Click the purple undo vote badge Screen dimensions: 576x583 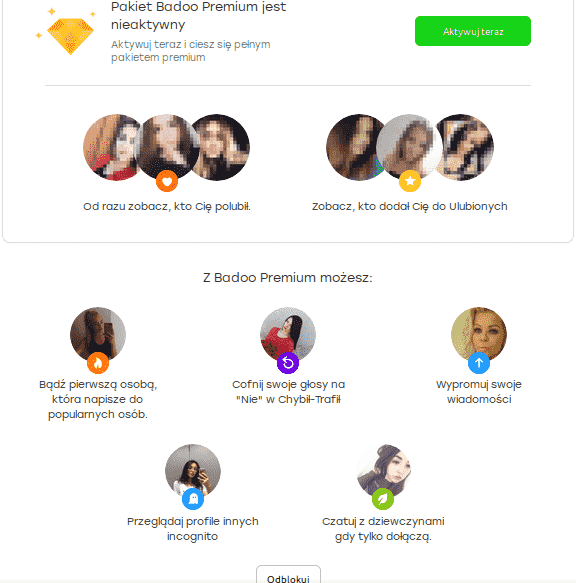288,363
